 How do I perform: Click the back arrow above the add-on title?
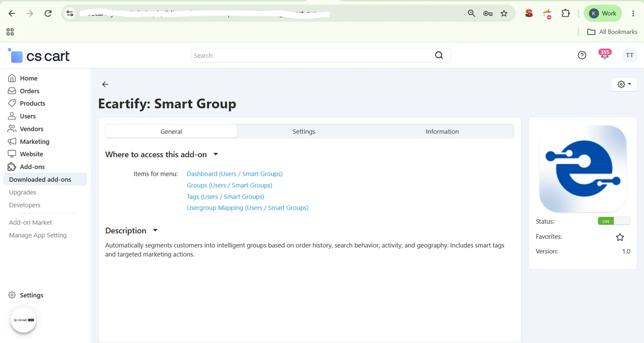click(x=105, y=84)
